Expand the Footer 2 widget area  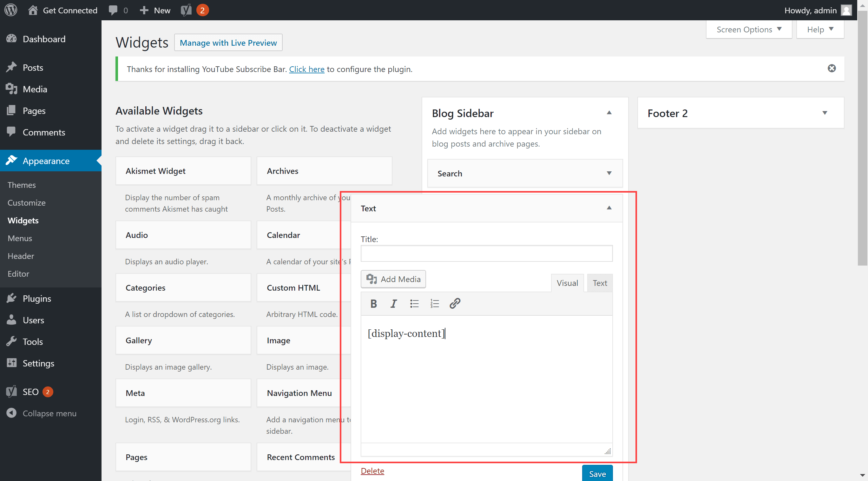tap(825, 113)
